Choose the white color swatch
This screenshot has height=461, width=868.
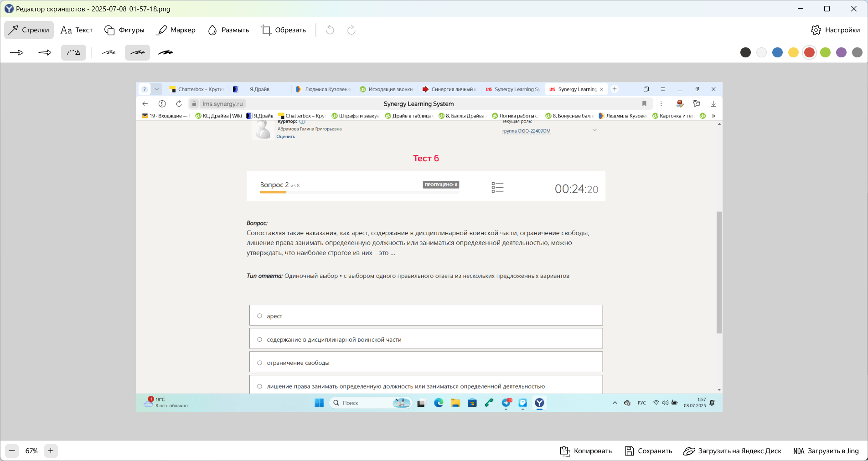(x=761, y=52)
